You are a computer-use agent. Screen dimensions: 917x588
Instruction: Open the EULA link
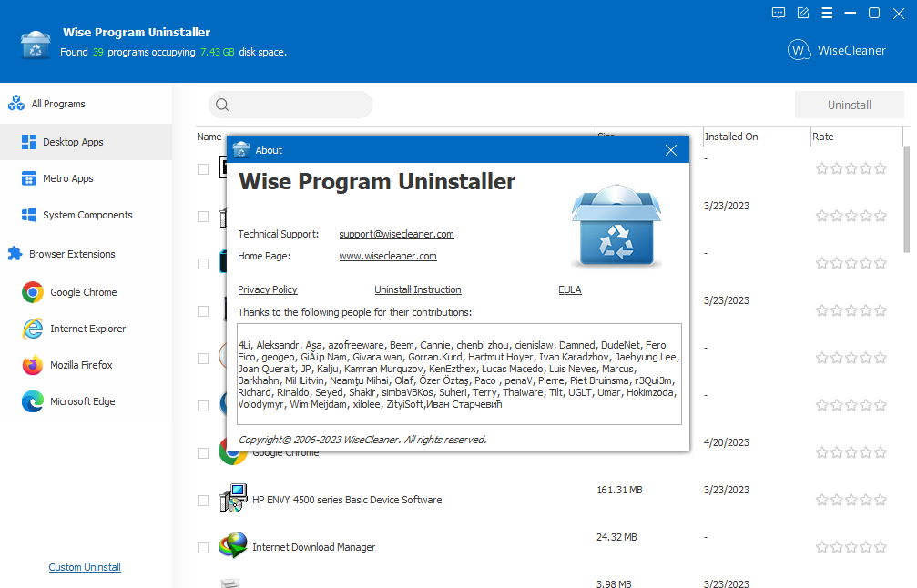(570, 289)
